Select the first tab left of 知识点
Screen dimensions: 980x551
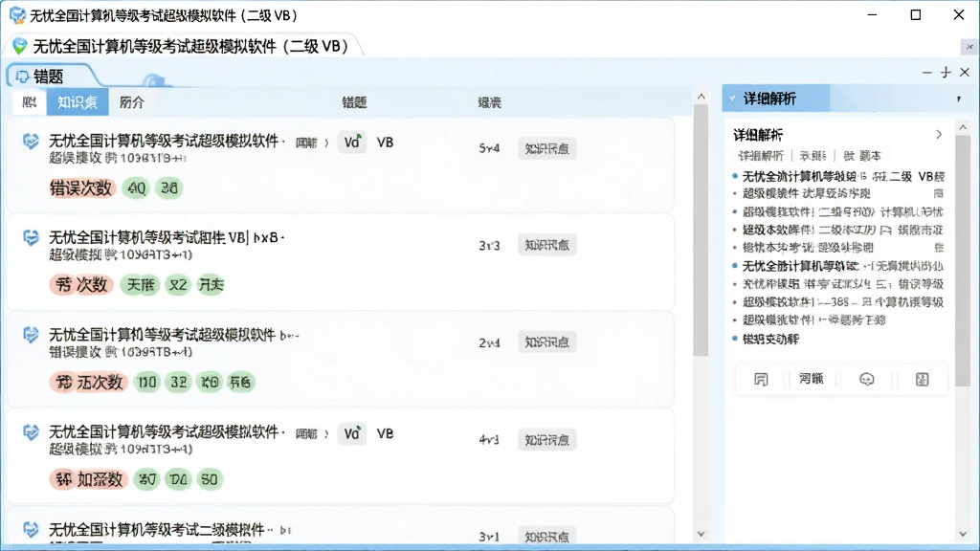tap(30, 102)
